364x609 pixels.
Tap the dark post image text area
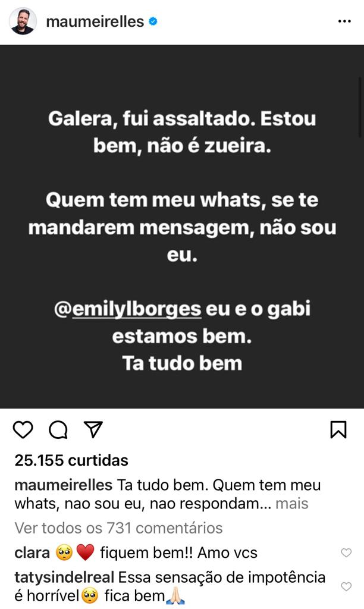182,227
